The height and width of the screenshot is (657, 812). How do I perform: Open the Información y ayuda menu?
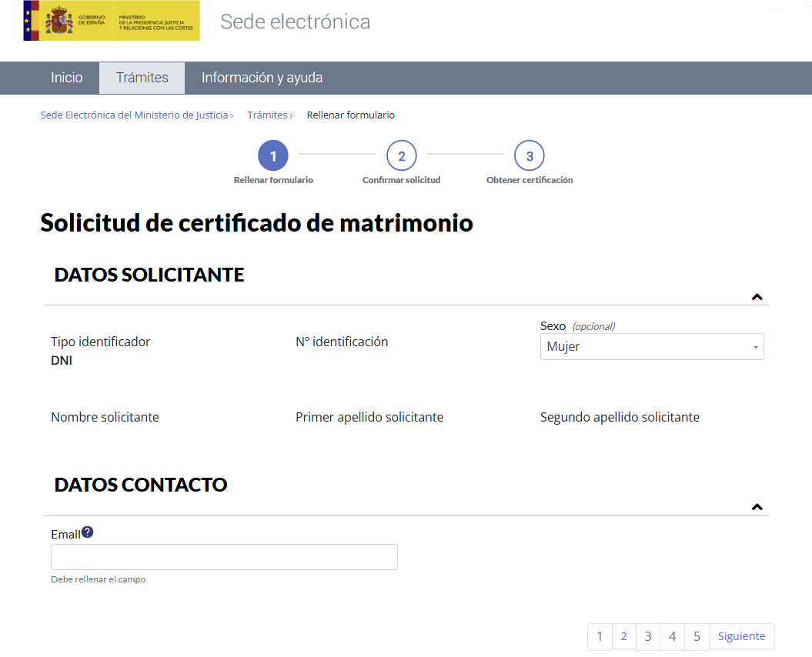click(261, 78)
